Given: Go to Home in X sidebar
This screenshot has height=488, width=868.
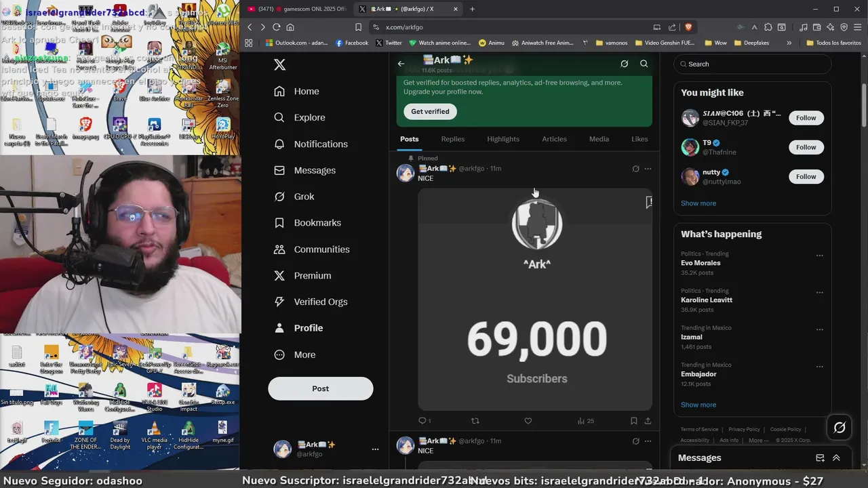Looking at the screenshot, I should tap(296, 91).
